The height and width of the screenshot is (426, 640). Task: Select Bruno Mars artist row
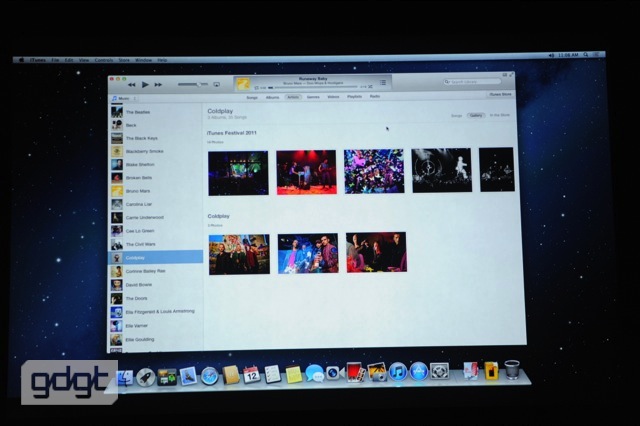click(x=156, y=191)
